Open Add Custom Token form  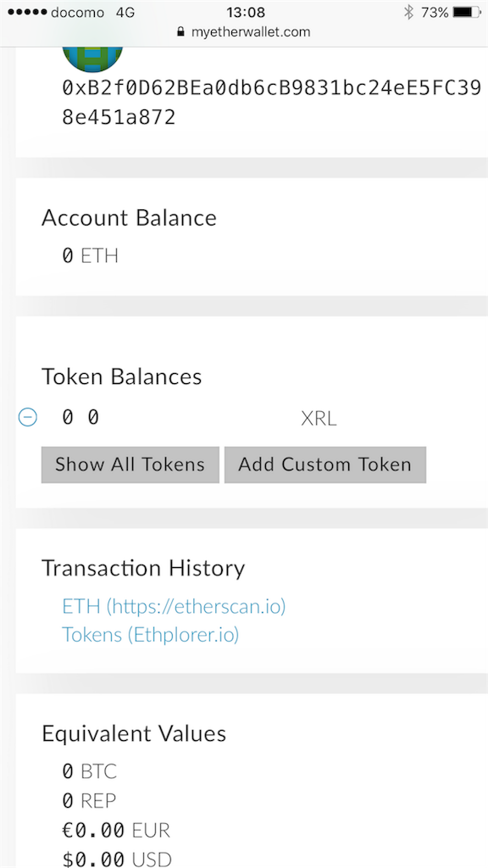[x=324, y=465]
